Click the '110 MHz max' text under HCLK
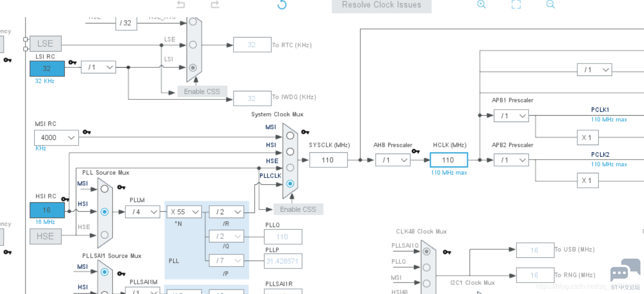This screenshot has height=294, width=644. coord(449,172)
